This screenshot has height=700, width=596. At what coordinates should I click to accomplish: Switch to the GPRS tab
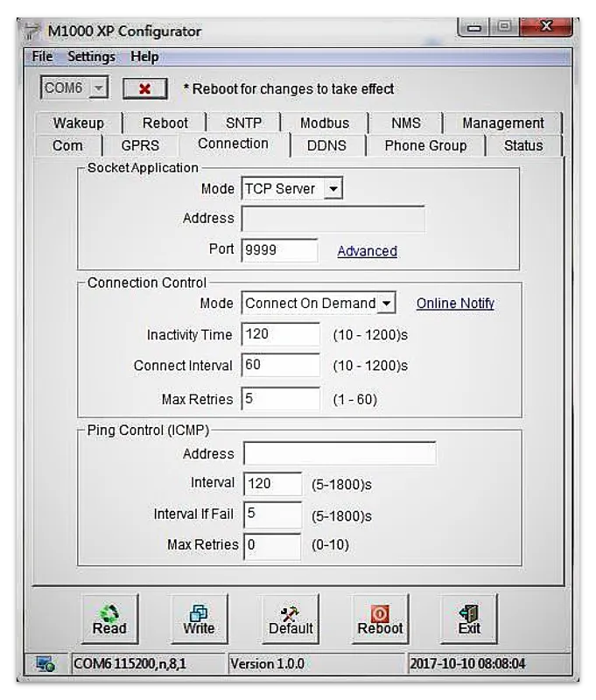click(x=140, y=145)
